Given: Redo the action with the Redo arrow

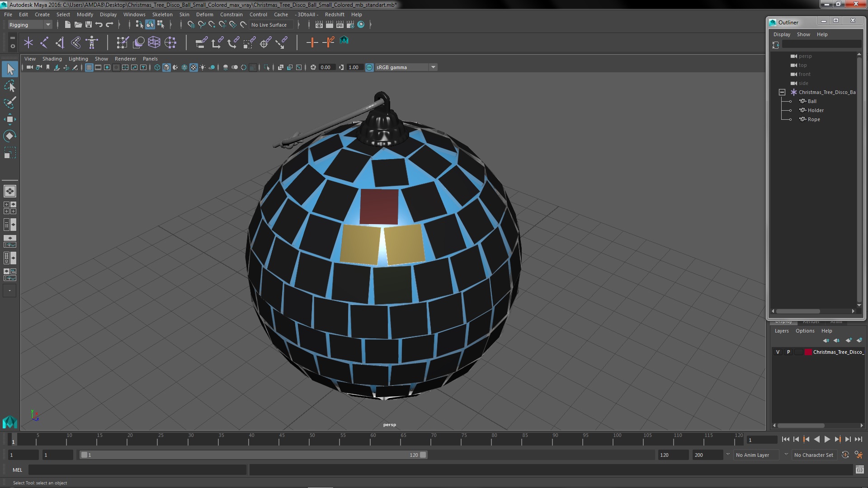Looking at the screenshot, I should pyautogui.click(x=109, y=25).
